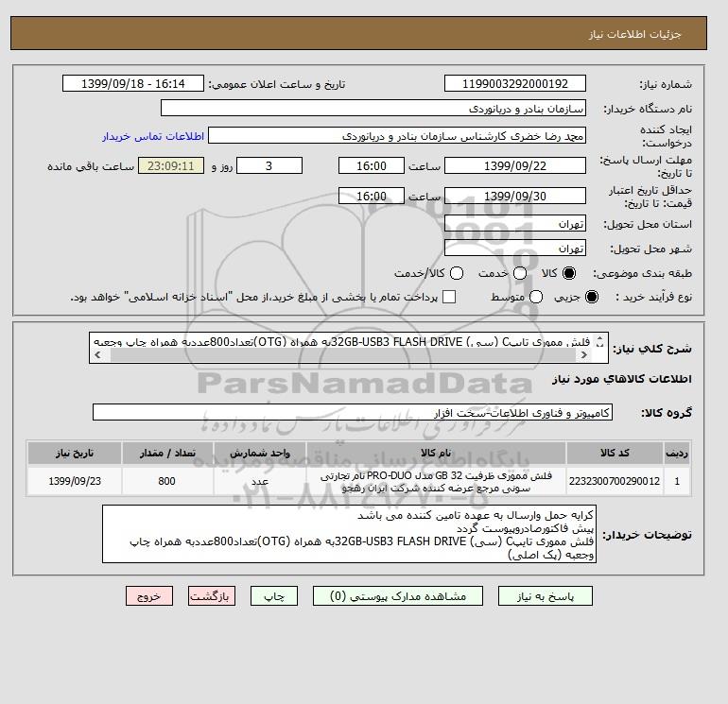
Task: Click the description scroll down arrow
Action: tap(599, 345)
